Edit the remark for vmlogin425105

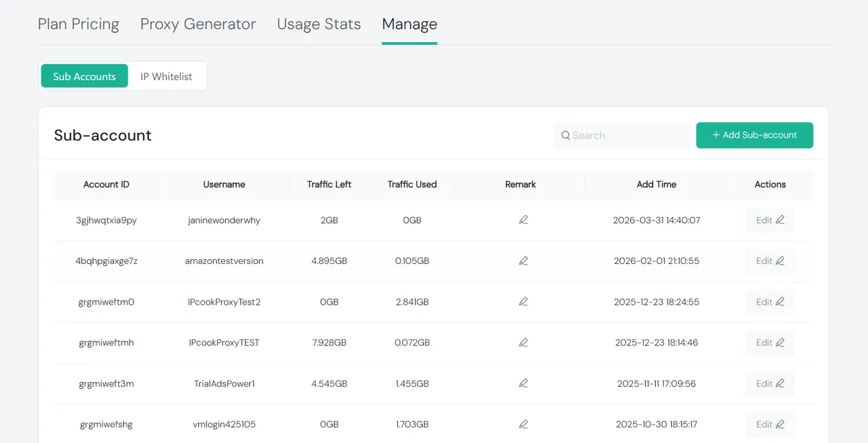point(523,423)
